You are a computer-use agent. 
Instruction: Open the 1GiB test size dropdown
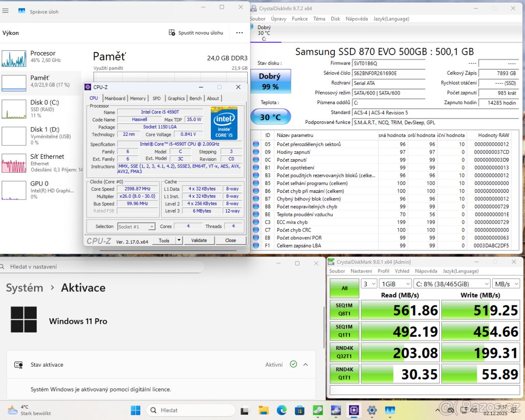tap(395, 284)
